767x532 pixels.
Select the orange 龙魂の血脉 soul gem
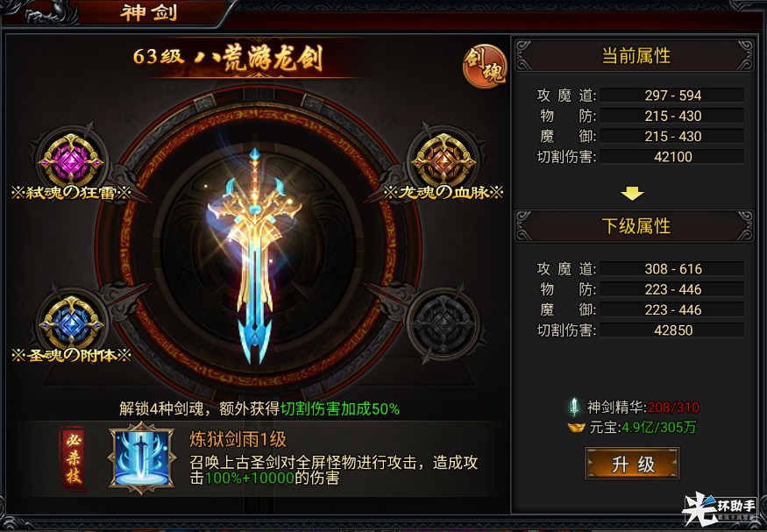click(x=444, y=159)
